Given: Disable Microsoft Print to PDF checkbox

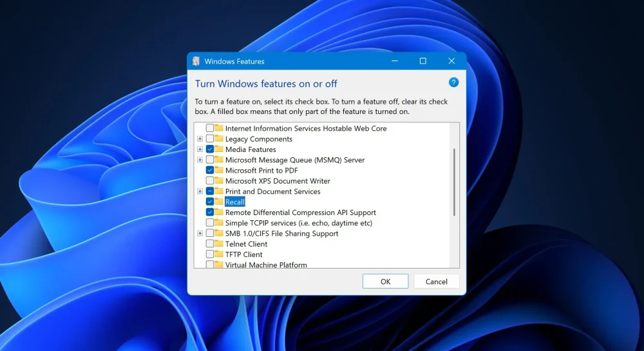Looking at the screenshot, I should (210, 171).
